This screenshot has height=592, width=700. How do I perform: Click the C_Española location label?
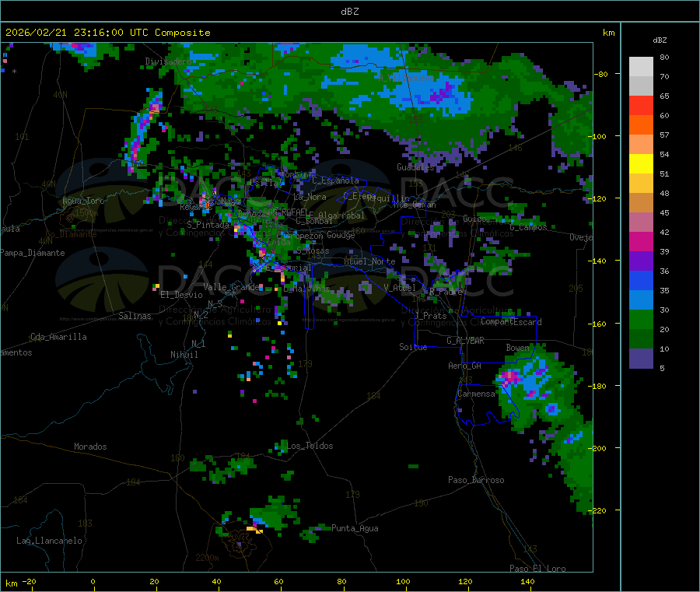pyautogui.click(x=335, y=180)
